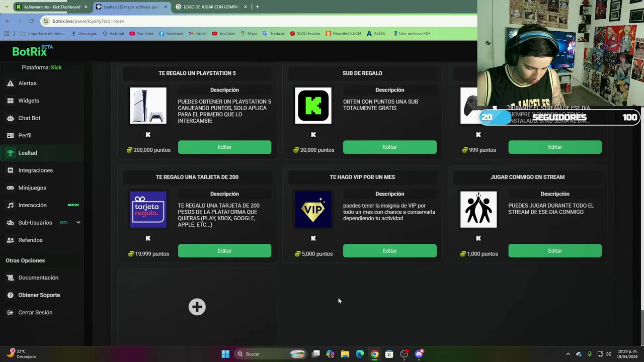Reload the page in Chrome

pyautogui.click(x=31, y=21)
